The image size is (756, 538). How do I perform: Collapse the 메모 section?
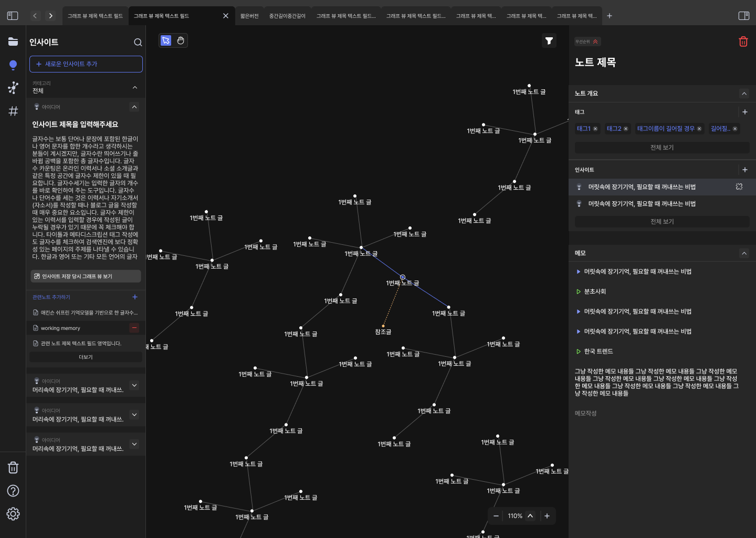(x=744, y=253)
